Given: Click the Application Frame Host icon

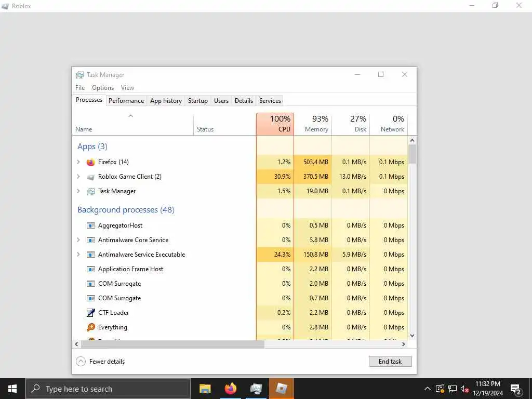Looking at the screenshot, I should click(90, 269).
